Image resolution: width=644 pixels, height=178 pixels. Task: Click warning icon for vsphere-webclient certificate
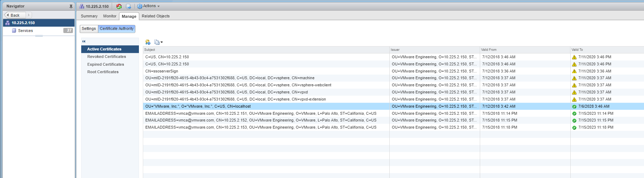click(x=574, y=85)
